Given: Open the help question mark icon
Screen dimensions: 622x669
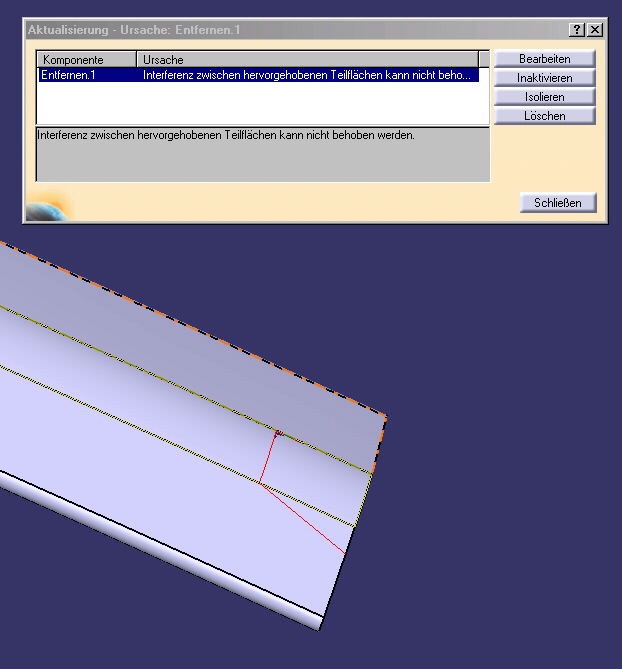Looking at the screenshot, I should click(576, 29).
